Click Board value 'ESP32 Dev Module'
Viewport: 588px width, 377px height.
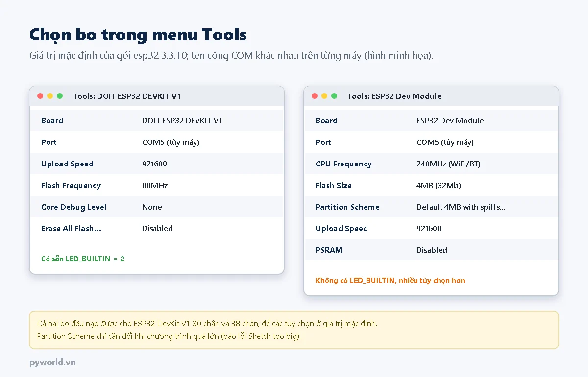point(450,121)
